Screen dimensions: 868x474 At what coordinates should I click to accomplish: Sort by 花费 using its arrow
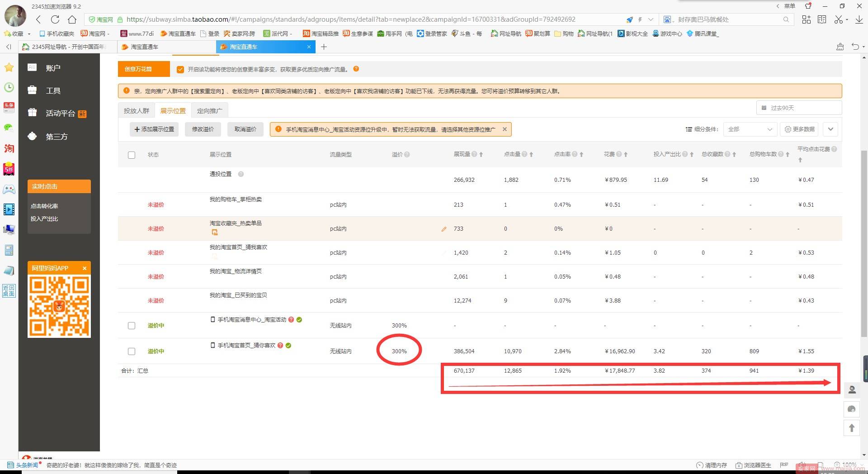[x=626, y=155]
